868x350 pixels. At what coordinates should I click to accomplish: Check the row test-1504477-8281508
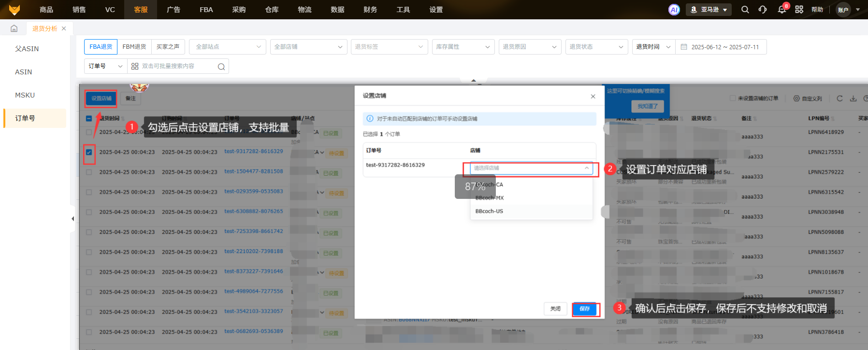(x=89, y=172)
